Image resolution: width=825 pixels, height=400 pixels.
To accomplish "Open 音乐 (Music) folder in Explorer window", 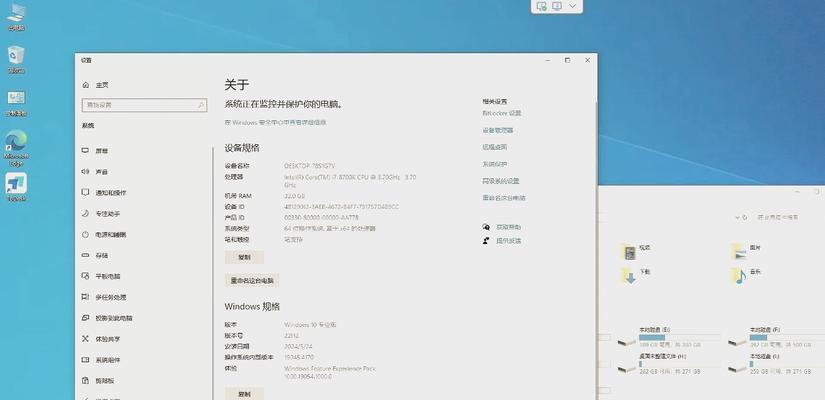I will (746, 275).
